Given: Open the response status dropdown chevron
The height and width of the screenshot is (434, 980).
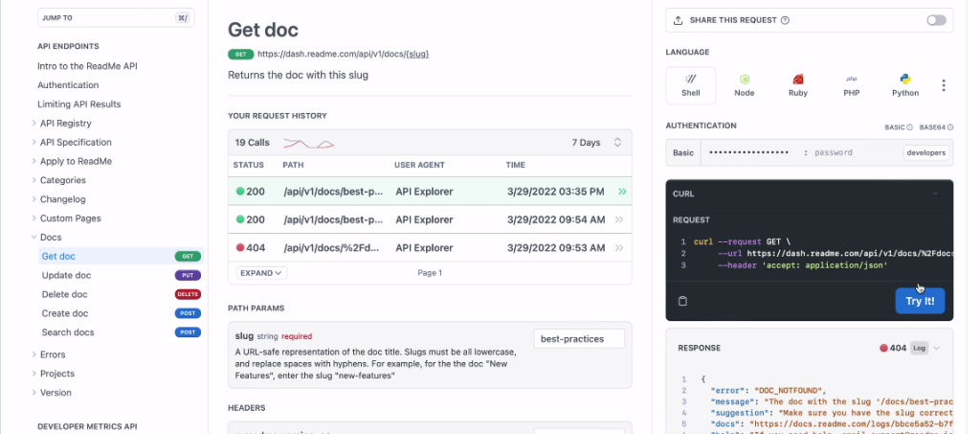Looking at the screenshot, I should (937, 349).
